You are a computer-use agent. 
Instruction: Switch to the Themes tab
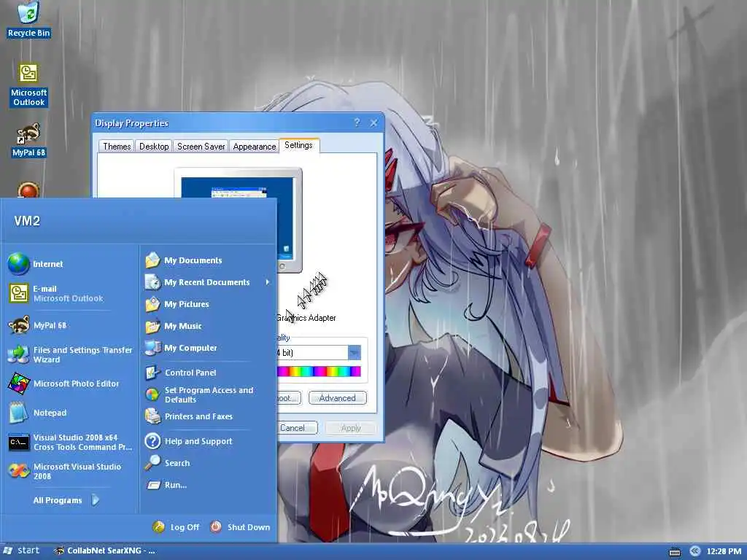(117, 146)
